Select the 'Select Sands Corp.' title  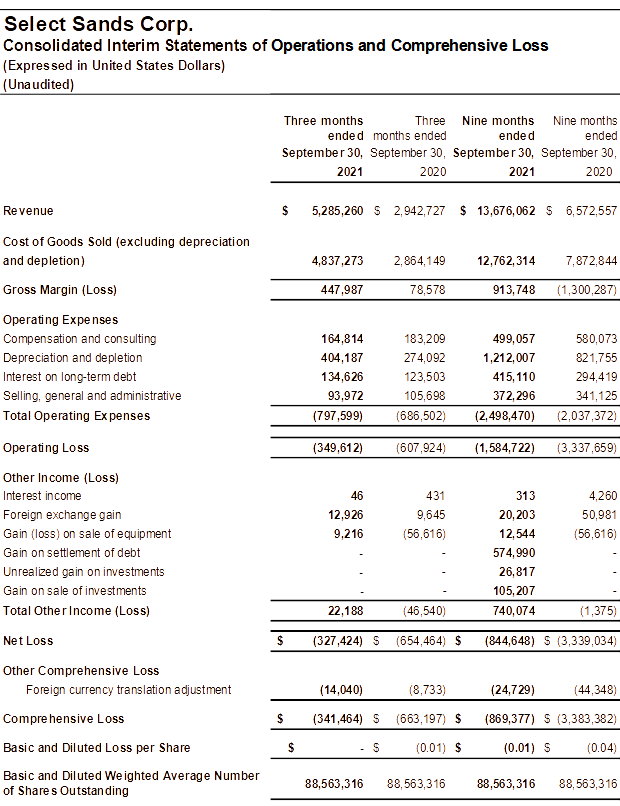tap(98, 24)
